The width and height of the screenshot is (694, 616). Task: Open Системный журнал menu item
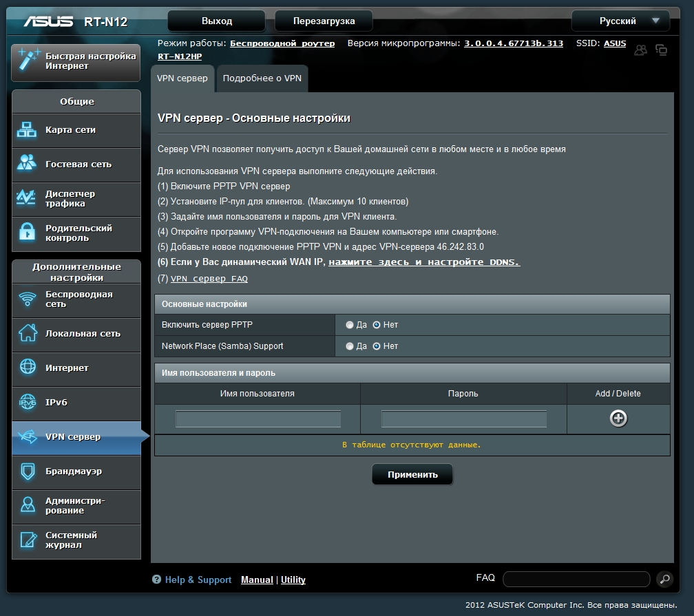tap(76, 541)
